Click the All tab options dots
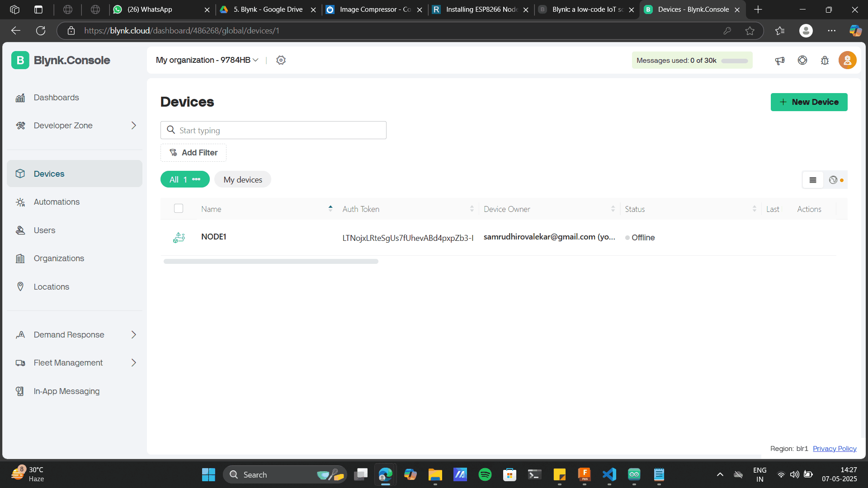 (x=196, y=179)
